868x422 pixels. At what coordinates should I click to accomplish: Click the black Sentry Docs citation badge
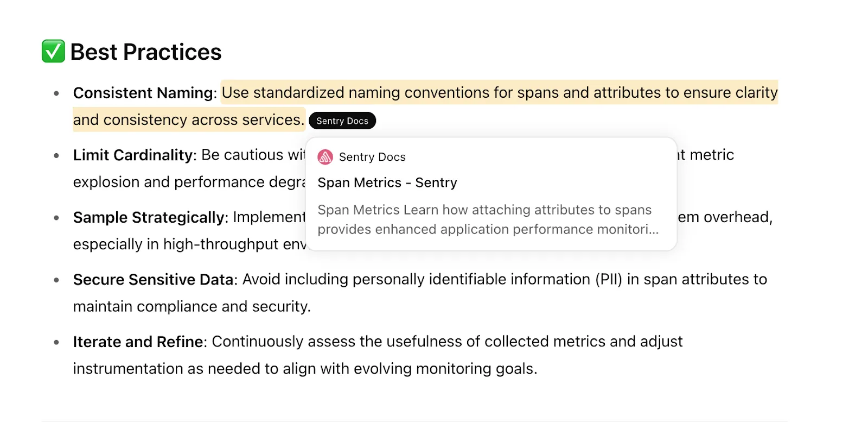pos(342,121)
